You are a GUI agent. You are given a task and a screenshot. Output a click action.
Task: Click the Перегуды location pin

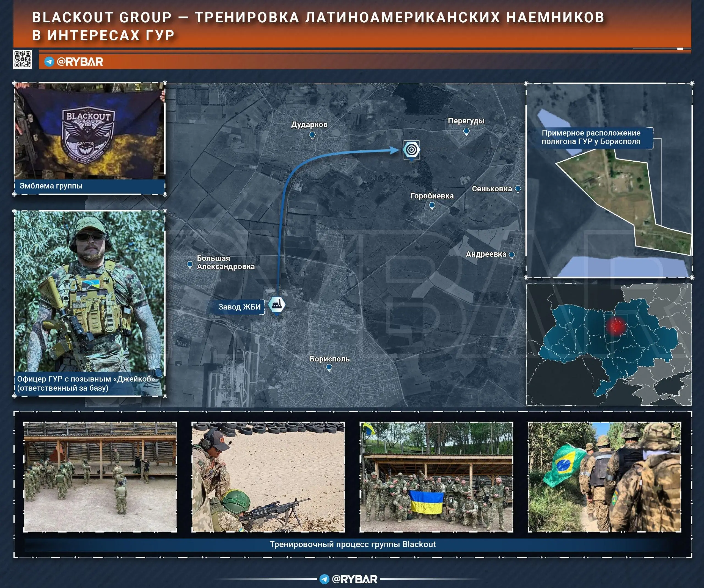coord(466,131)
